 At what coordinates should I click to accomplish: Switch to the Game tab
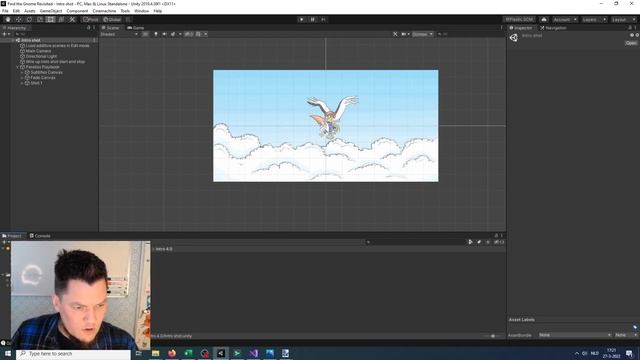point(136,28)
